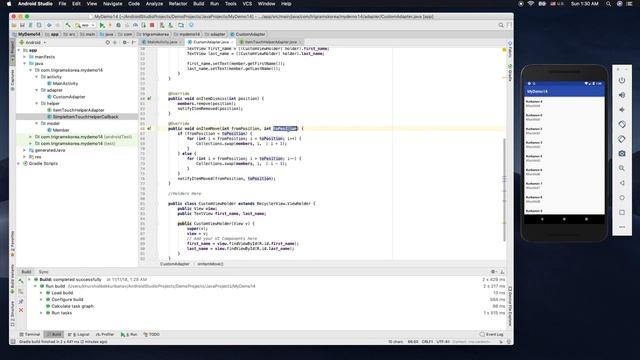Rotate the emulator right

[622, 139]
